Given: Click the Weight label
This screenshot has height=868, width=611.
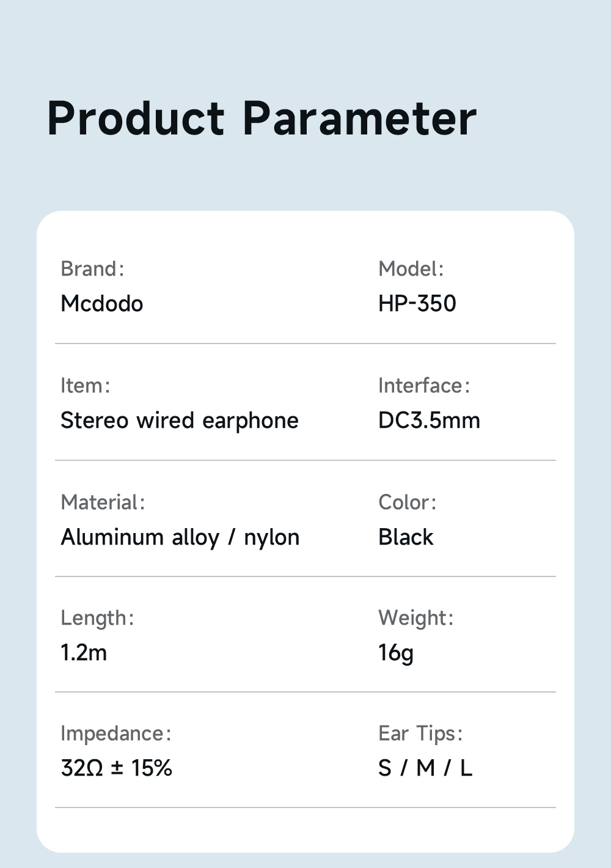Looking at the screenshot, I should point(415,618).
